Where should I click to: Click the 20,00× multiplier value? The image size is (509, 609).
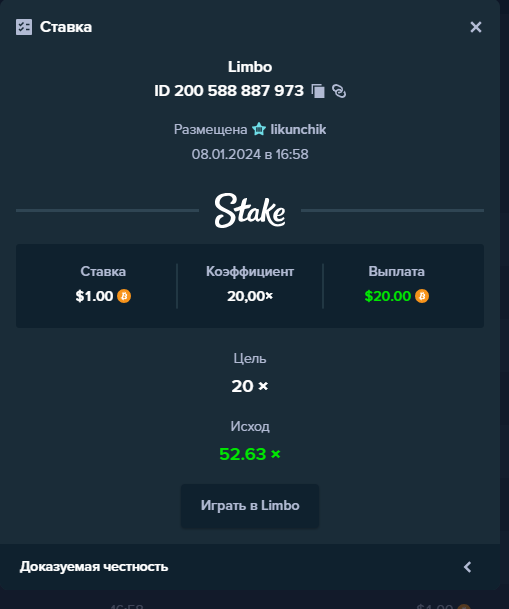click(x=250, y=296)
